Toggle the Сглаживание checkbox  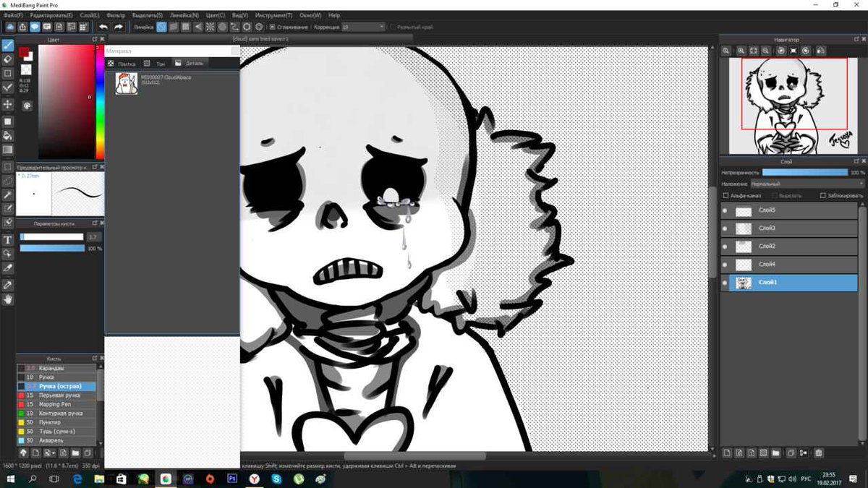(272, 27)
